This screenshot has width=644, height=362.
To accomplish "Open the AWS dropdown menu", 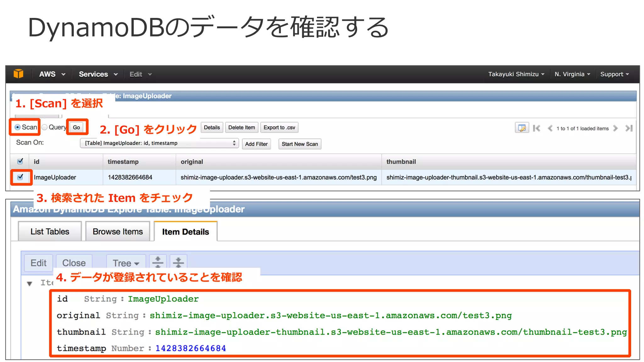I will pos(52,74).
